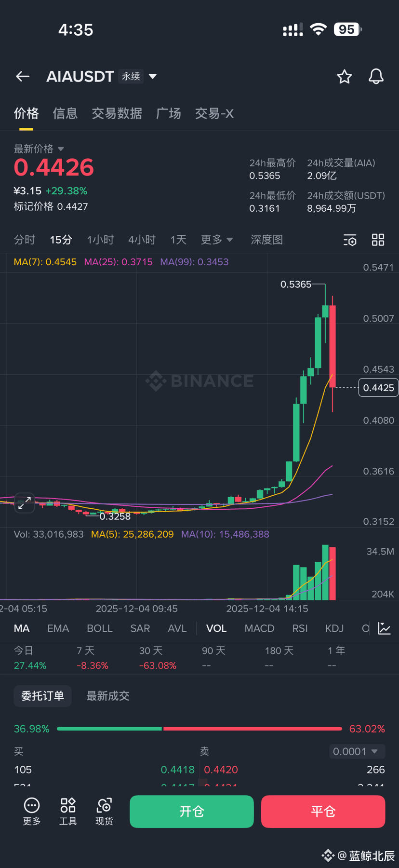Image resolution: width=399 pixels, height=868 pixels.
Task: Switch to 价格 tab
Action: coord(26,113)
